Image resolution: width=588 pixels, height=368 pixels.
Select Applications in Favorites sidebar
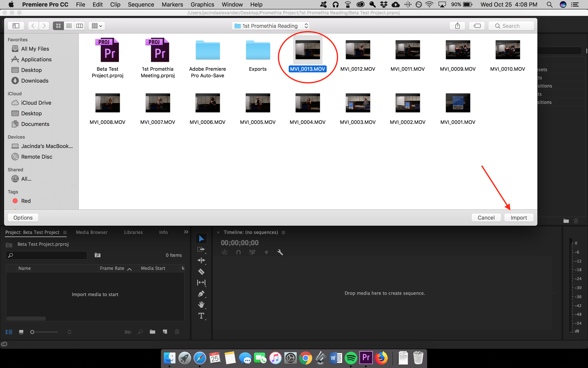[36, 59]
